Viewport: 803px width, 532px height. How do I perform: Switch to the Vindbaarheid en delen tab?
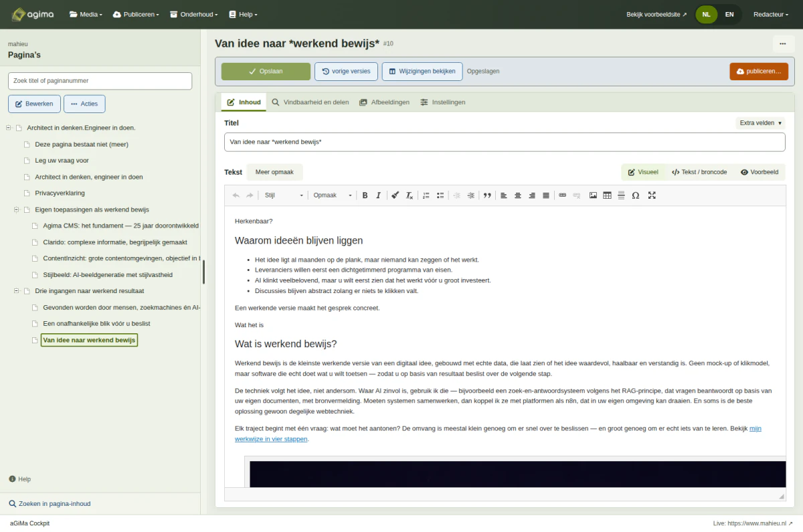tap(310, 102)
